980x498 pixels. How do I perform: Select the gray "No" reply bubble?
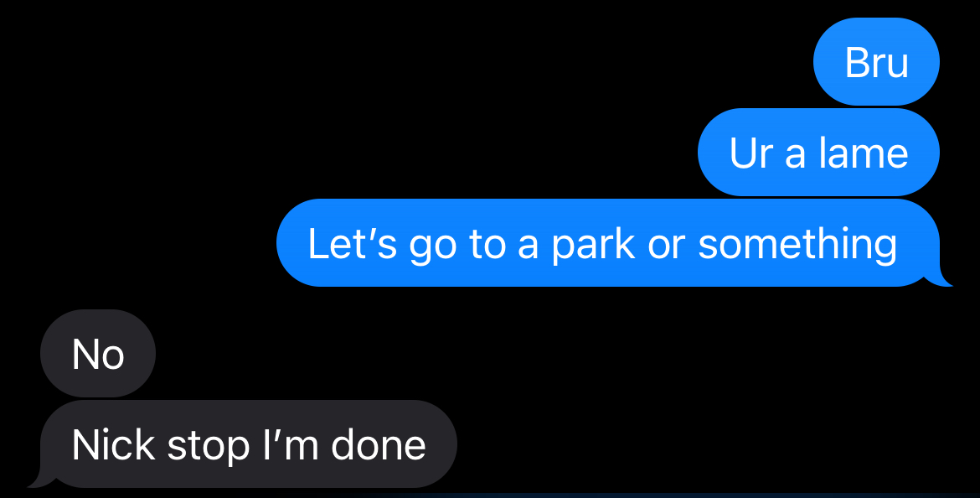(x=98, y=354)
